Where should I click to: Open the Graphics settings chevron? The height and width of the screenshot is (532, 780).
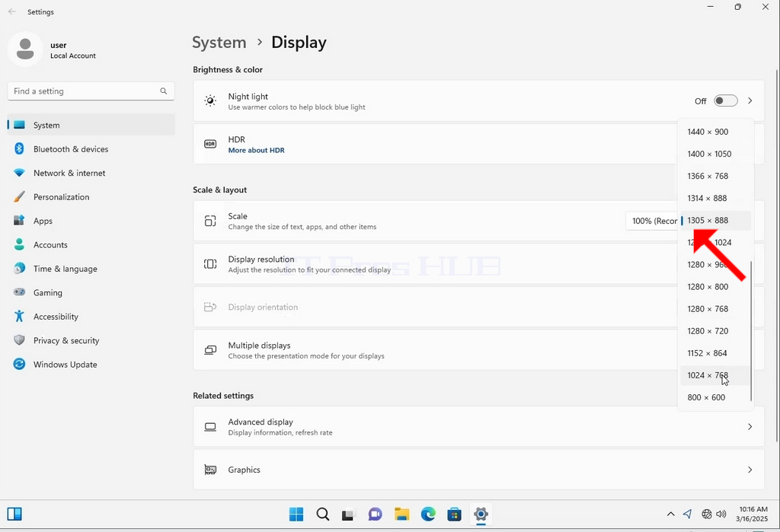click(750, 470)
